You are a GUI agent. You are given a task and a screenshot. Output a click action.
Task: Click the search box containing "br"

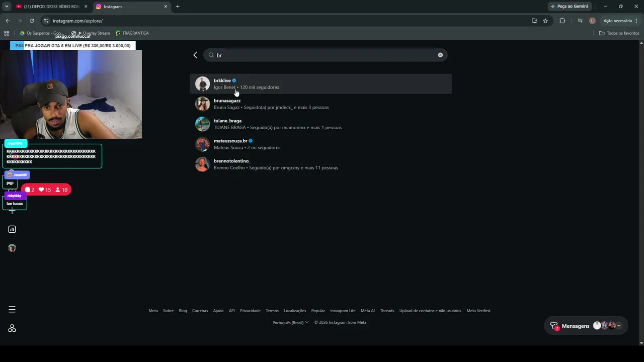pyautogui.click(x=326, y=55)
